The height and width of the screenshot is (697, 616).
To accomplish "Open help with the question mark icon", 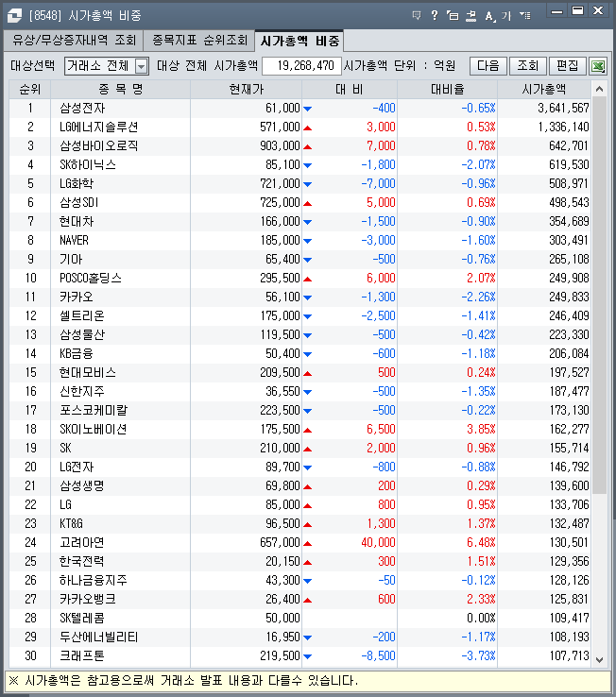I will (435, 15).
